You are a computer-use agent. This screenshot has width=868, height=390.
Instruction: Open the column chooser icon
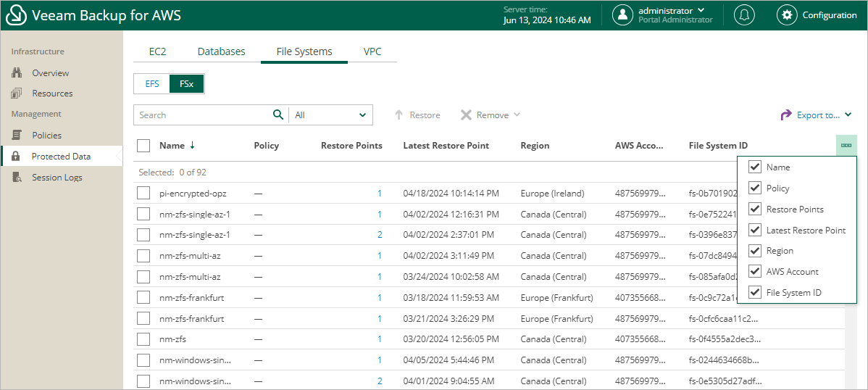point(846,146)
